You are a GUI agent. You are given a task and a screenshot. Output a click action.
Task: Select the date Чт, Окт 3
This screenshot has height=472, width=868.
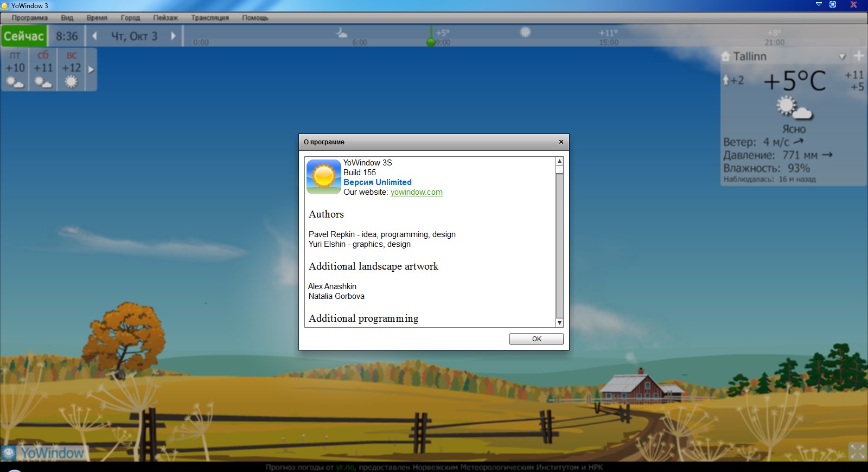[134, 36]
